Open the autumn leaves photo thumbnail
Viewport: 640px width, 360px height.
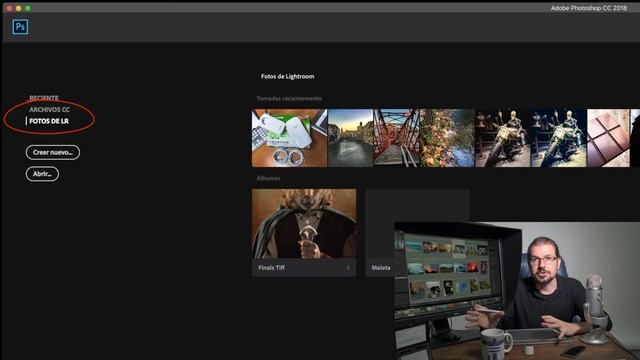click(447, 138)
